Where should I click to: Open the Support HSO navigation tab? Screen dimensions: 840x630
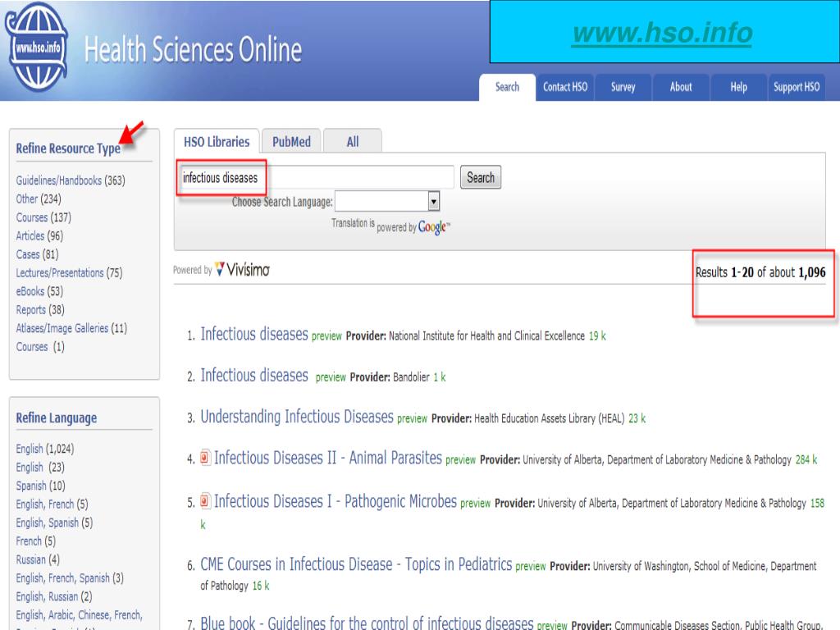pos(797,87)
